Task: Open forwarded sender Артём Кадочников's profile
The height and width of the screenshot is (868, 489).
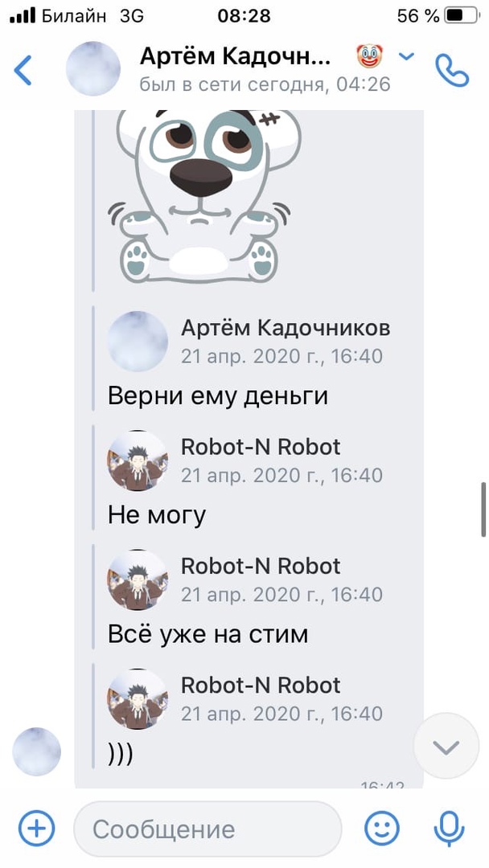Action: pos(286,328)
